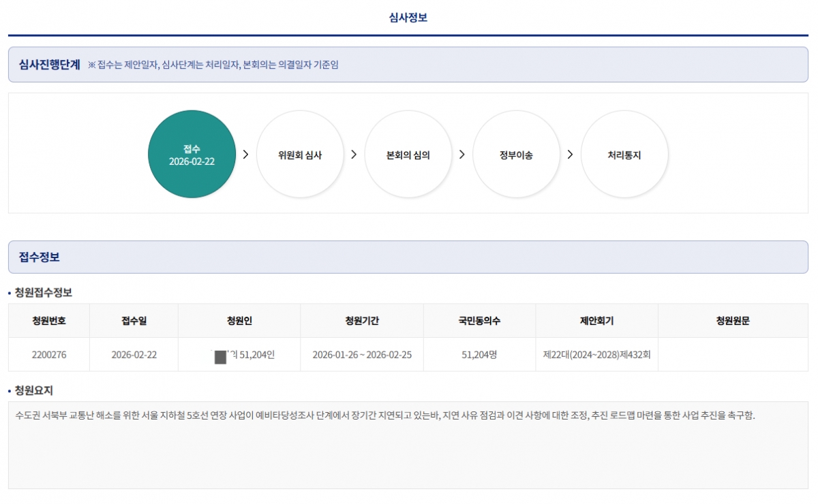
Task: Click the arrow between 위원회 심사 and 본회의 심의
Action: click(x=354, y=155)
